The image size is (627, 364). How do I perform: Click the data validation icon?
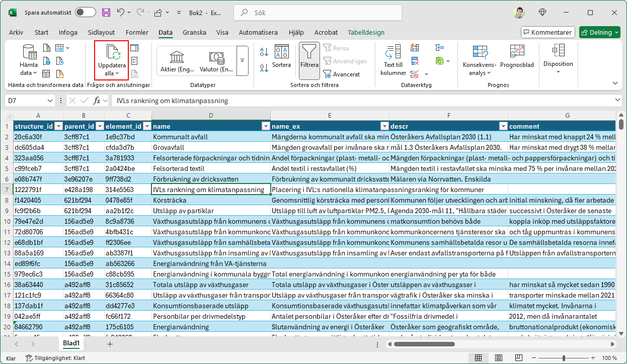pos(415,74)
